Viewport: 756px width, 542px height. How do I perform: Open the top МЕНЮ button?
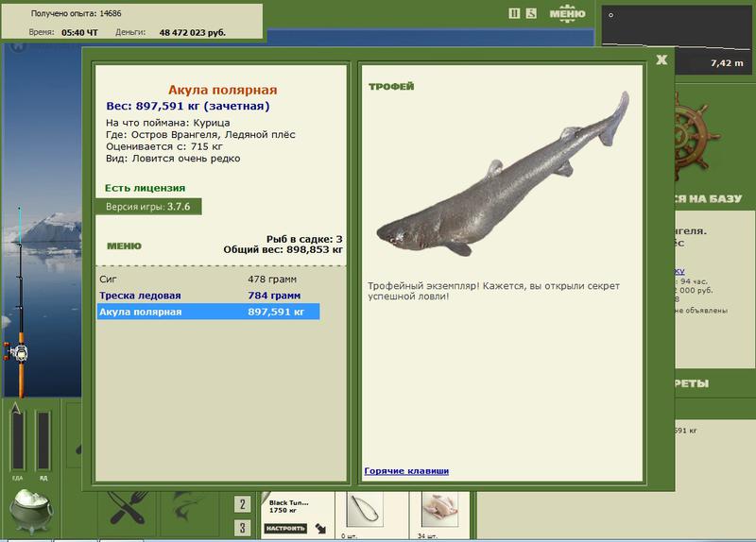pyautogui.click(x=568, y=13)
